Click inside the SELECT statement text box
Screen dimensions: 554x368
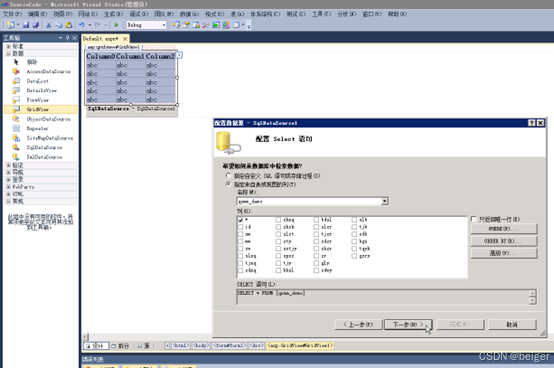click(383, 297)
